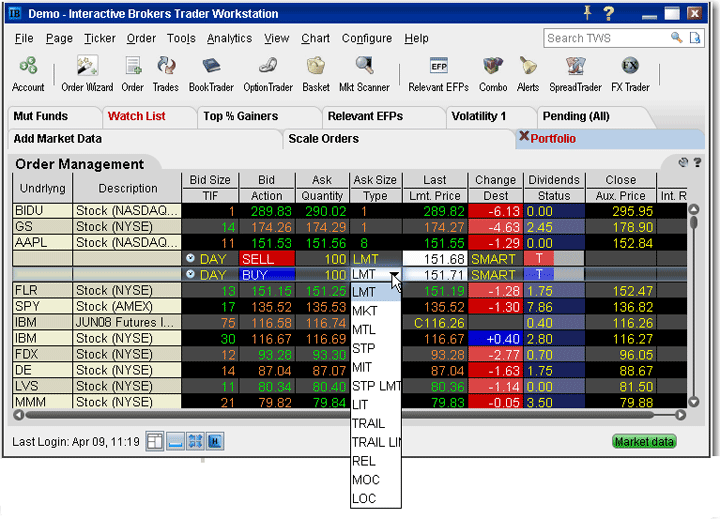Viewport: 720px width, 519px height.
Task: Select MTL in the order type list
Action: pos(376,330)
